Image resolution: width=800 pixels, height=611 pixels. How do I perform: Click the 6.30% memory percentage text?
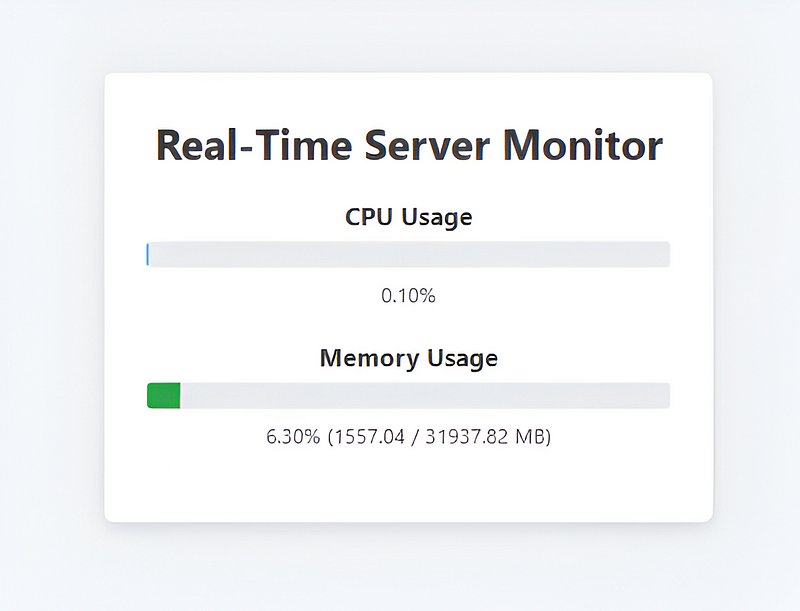tap(293, 437)
